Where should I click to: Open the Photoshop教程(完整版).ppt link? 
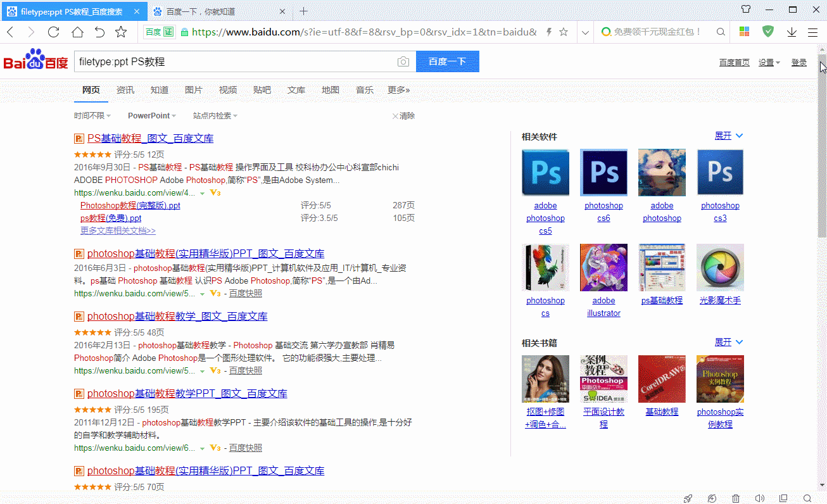pyautogui.click(x=130, y=205)
